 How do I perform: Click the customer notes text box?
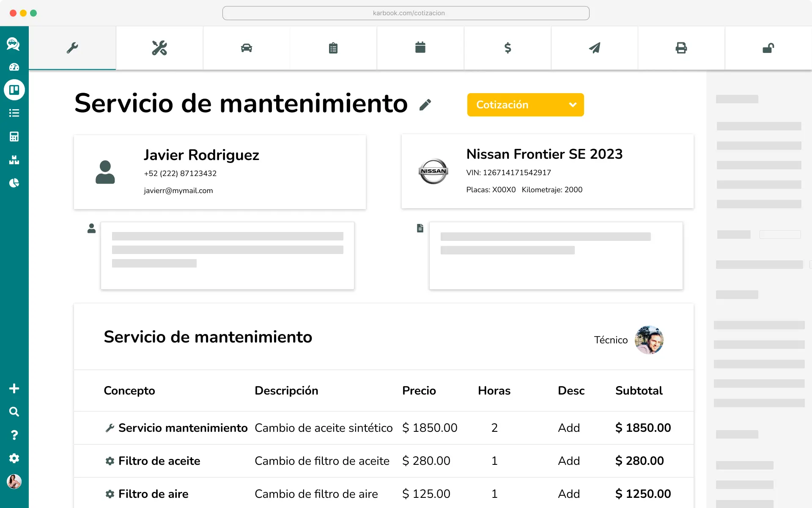(228, 256)
